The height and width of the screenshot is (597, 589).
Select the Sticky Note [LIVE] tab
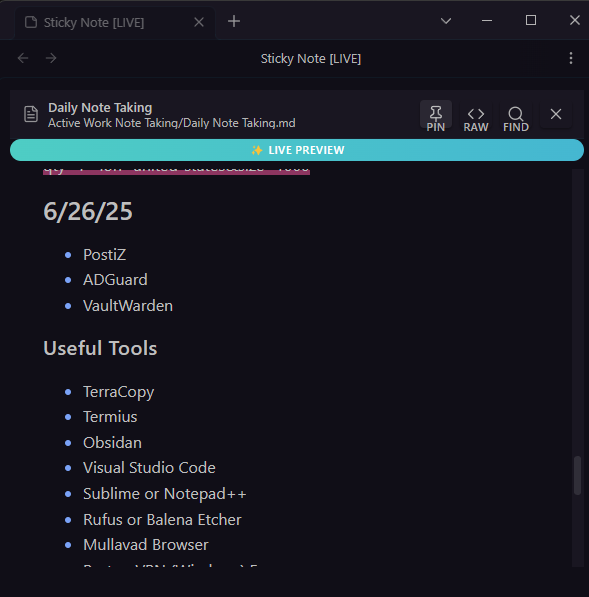click(115, 23)
